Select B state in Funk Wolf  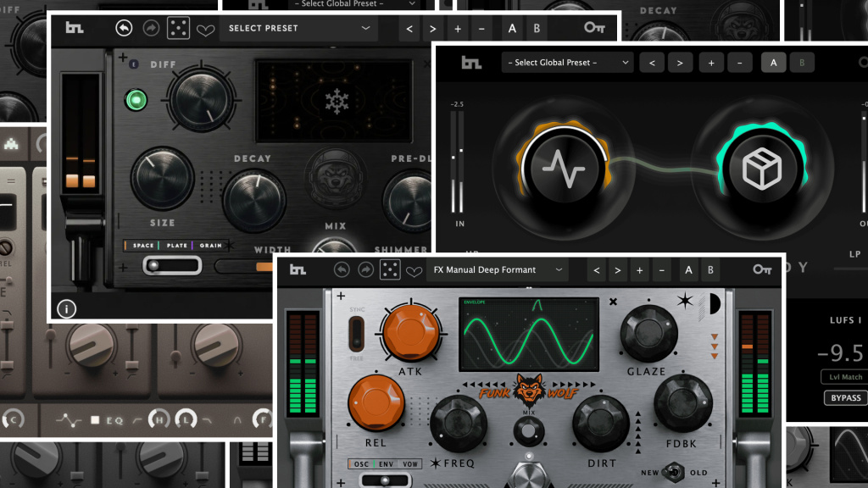(x=710, y=270)
